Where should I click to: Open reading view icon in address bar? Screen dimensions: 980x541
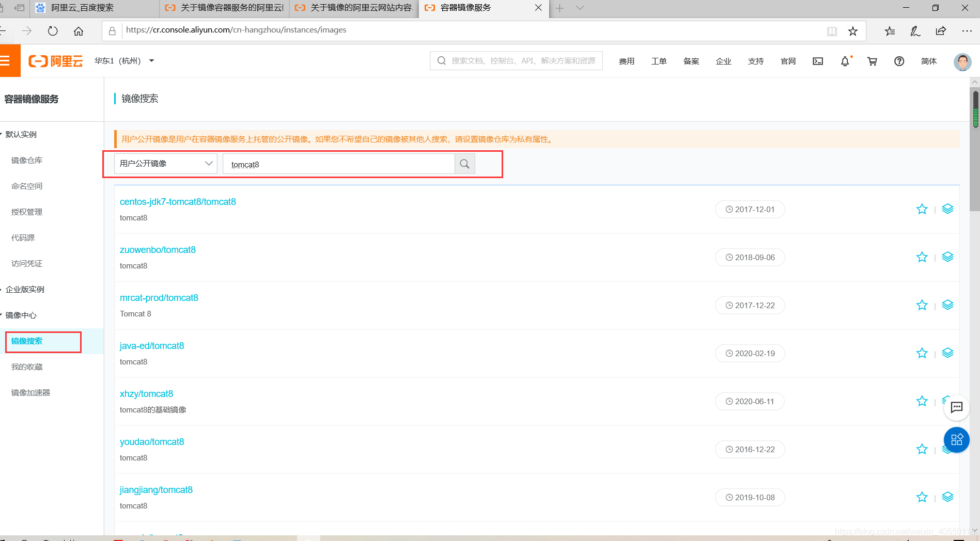[x=832, y=31]
